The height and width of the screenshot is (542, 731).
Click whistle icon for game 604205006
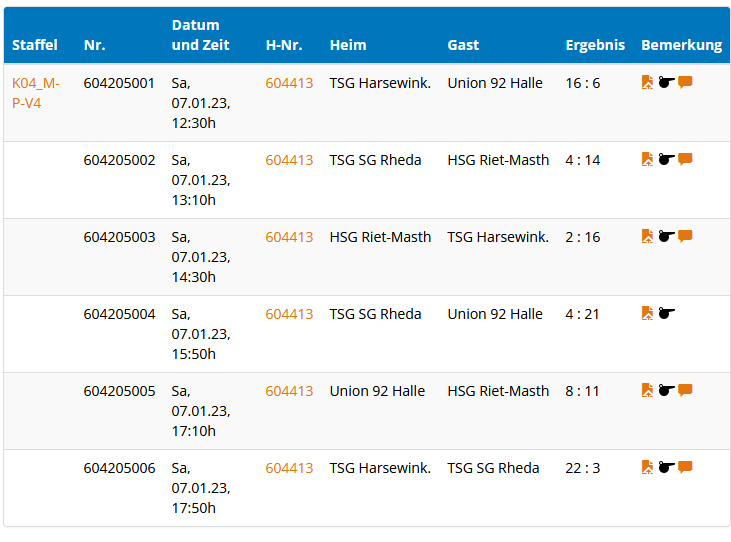click(666, 468)
